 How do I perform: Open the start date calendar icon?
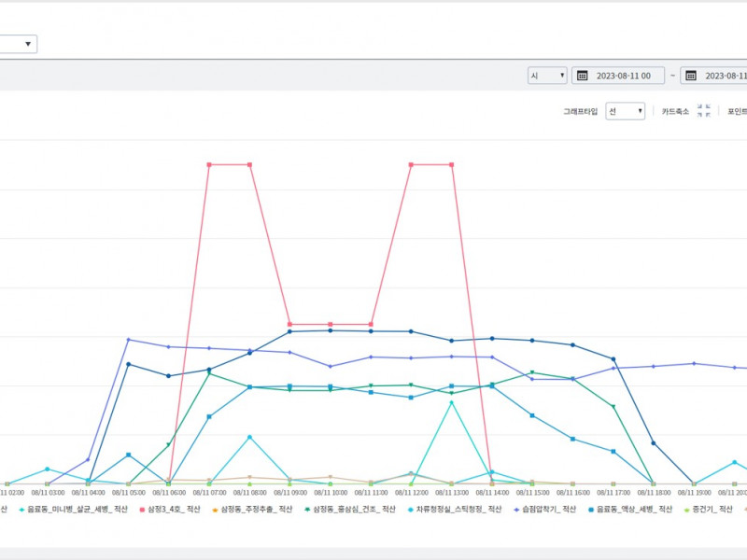point(582,76)
